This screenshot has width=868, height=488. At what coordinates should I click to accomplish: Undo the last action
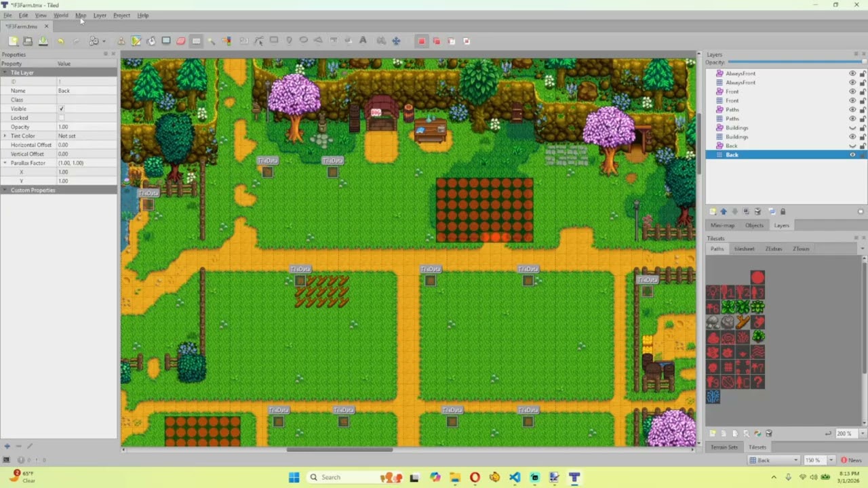tap(60, 41)
